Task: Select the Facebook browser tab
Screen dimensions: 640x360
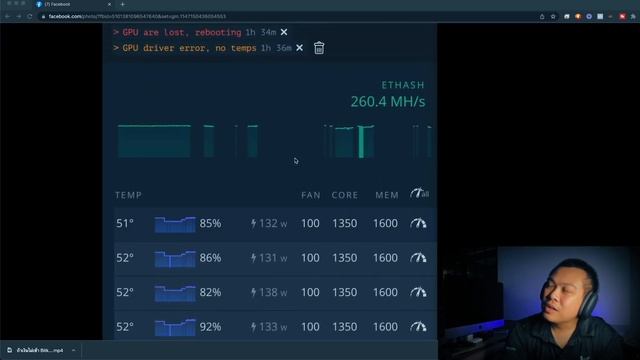Action: [x=73, y=4]
